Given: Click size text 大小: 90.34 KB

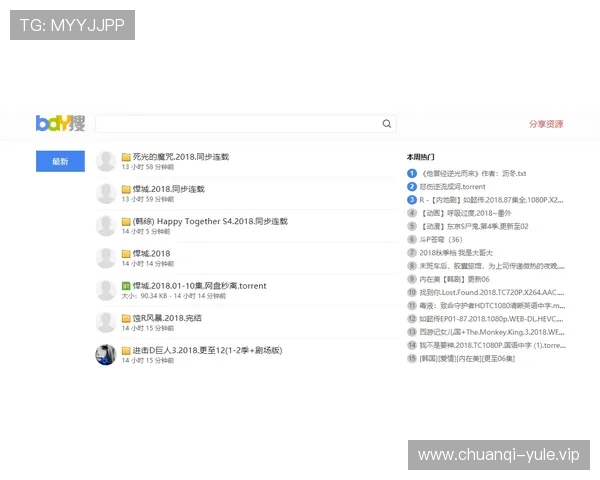Looking at the screenshot, I should point(145,296).
